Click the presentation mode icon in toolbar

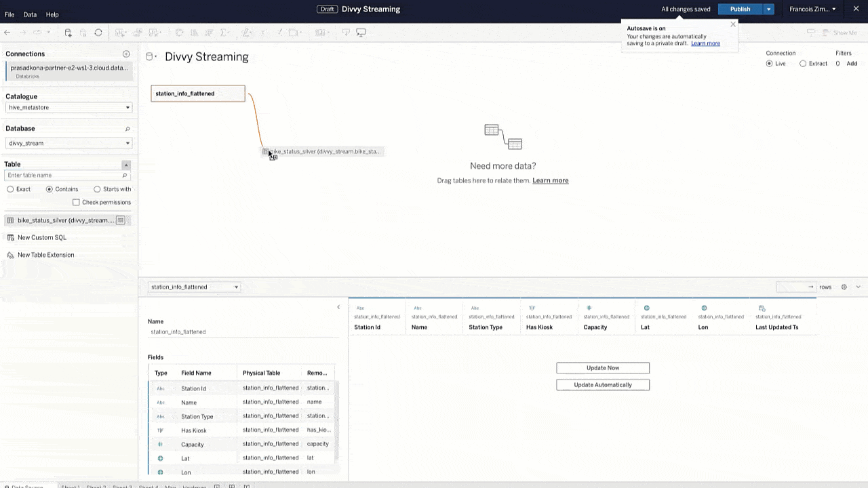(361, 32)
